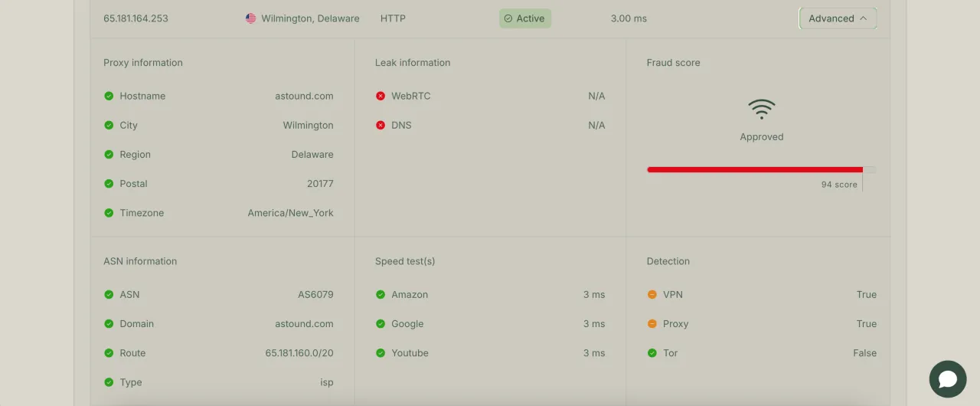This screenshot has width=980, height=406.
Task: Click the AS6079 ASN value
Action: click(x=315, y=295)
